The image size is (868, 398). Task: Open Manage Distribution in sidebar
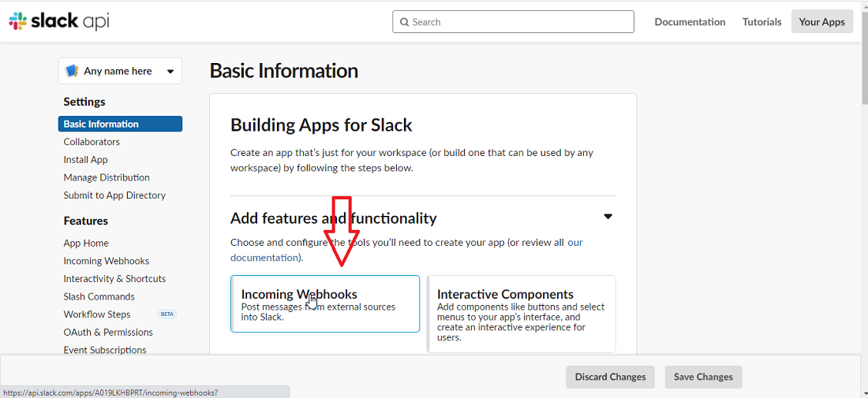pos(107,177)
